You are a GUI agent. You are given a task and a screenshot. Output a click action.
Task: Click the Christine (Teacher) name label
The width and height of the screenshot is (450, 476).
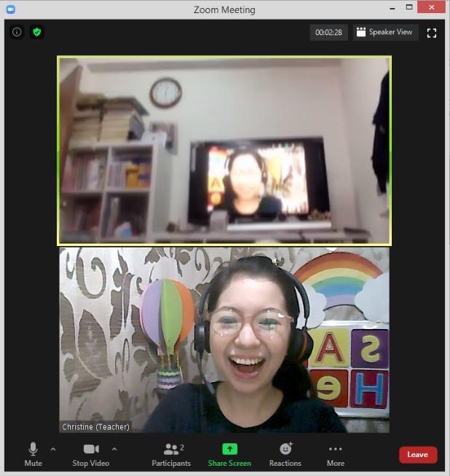(x=95, y=427)
